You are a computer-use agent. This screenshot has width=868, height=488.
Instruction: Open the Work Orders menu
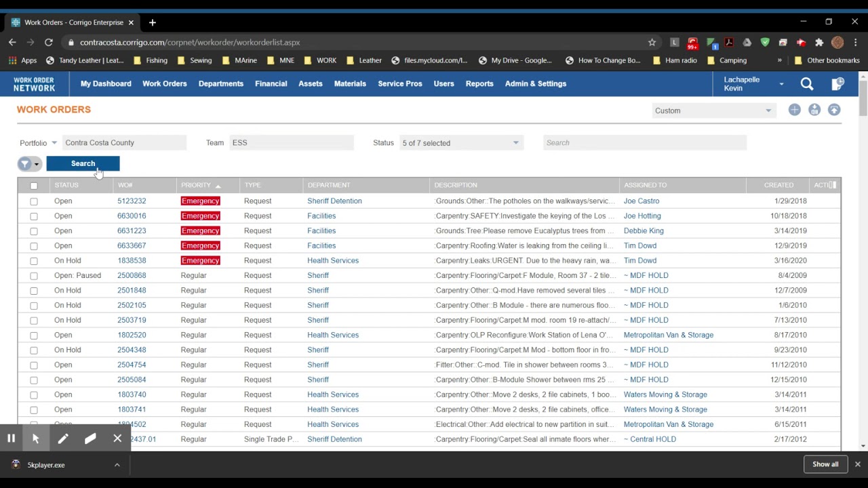click(x=164, y=84)
